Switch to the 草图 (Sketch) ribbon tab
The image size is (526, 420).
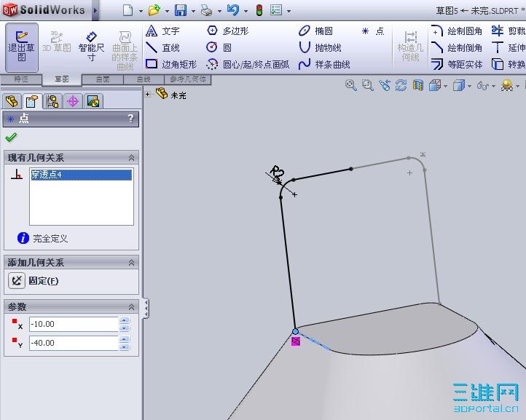[x=62, y=79]
